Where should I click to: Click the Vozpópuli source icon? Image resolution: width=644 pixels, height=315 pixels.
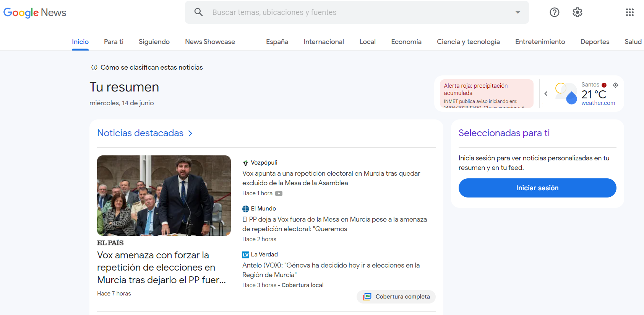coord(245,163)
